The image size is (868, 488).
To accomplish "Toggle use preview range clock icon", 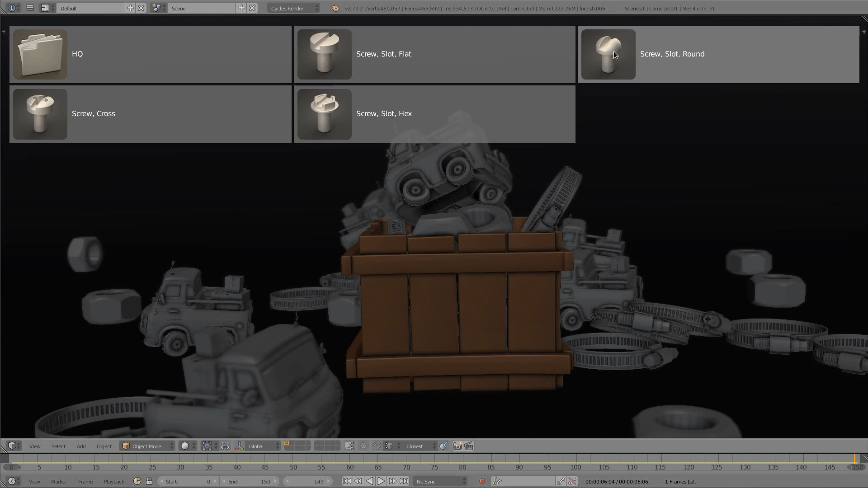I will (137, 481).
